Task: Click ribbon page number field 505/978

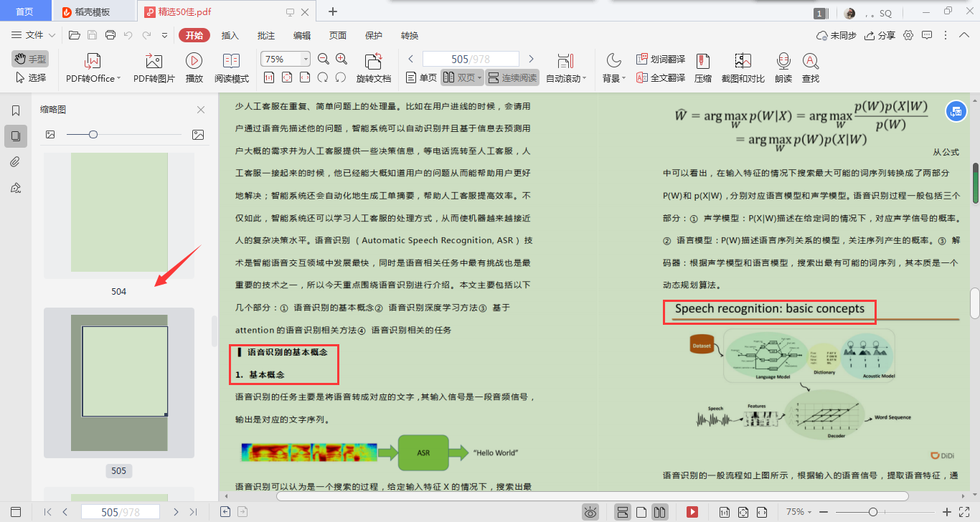Action: click(471, 59)
